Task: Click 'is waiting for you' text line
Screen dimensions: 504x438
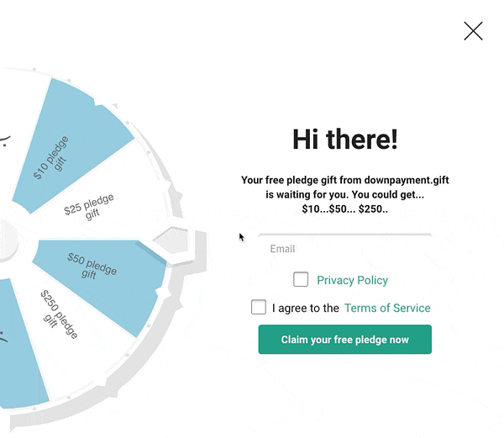Action: (x=345, y=194)
